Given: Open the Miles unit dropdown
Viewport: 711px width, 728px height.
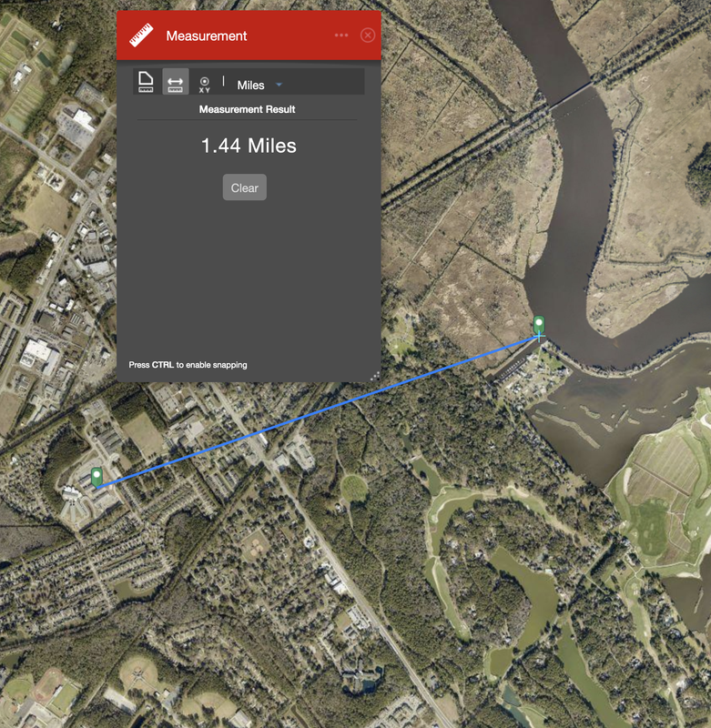Looking at the screenshot, I should coord(259,85).
